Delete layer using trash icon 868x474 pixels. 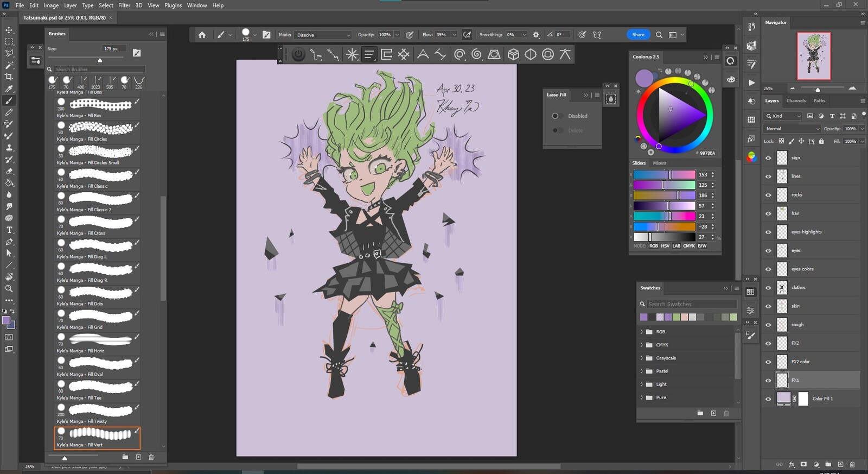852,464
